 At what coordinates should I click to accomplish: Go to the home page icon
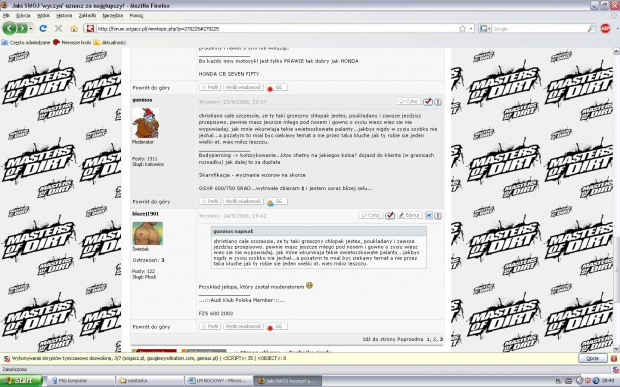[74, 28]
